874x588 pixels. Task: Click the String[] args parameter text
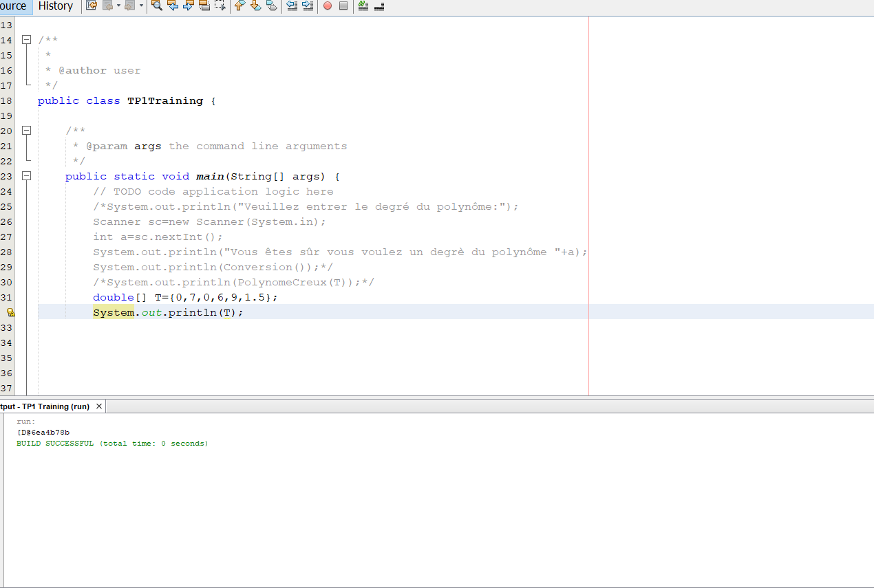click(x=275, y=176)
